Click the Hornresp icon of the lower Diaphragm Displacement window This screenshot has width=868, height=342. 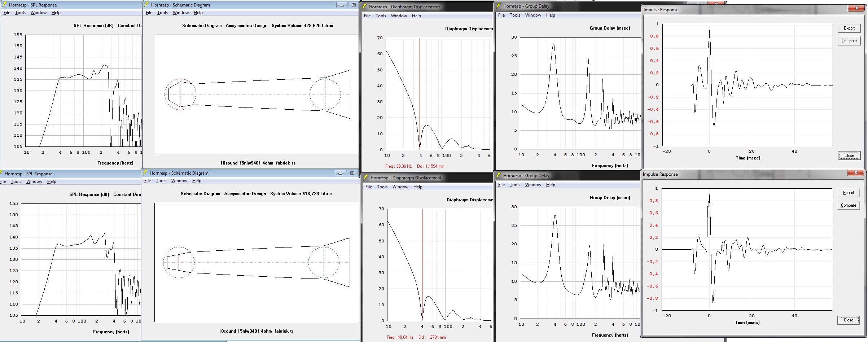point(365,178)
